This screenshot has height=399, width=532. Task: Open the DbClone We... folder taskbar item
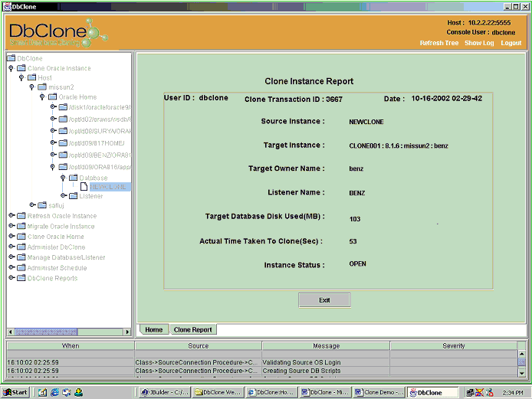coord(218,392)
